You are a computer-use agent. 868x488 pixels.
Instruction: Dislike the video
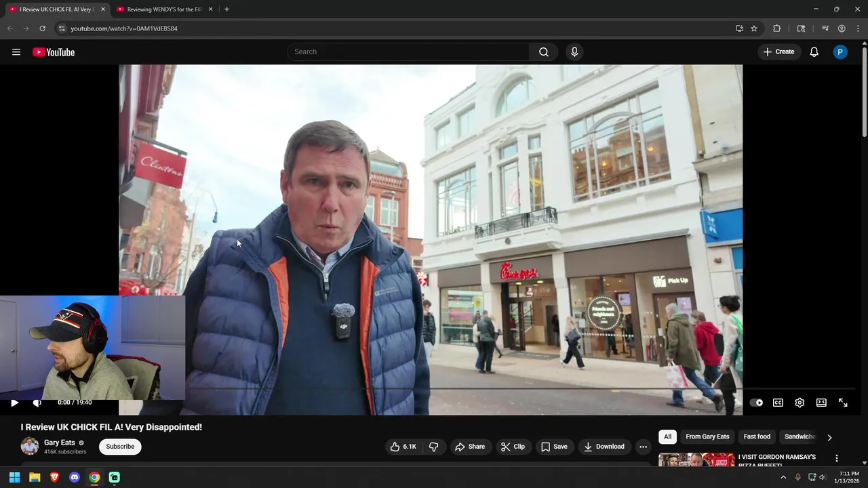pos(434,447)
